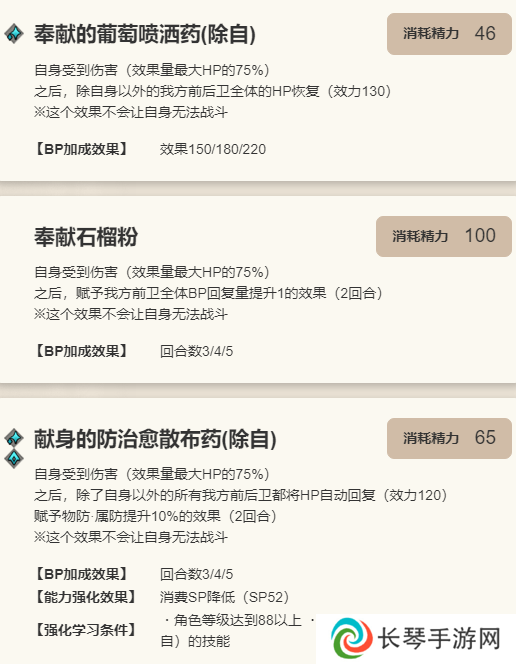Viewport: 516px width, 664px height.
Task: Select the 消耗精力 46 badge
Action: (x=449, y=34)
